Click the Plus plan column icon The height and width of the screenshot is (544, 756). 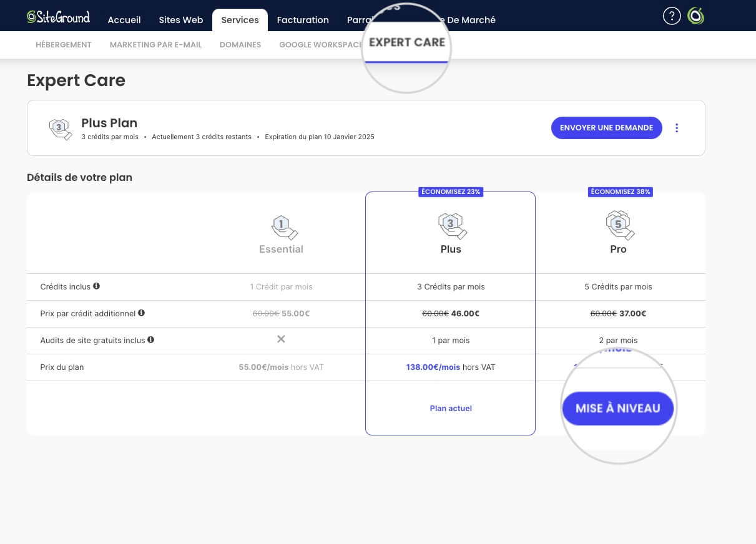(453, 226)
